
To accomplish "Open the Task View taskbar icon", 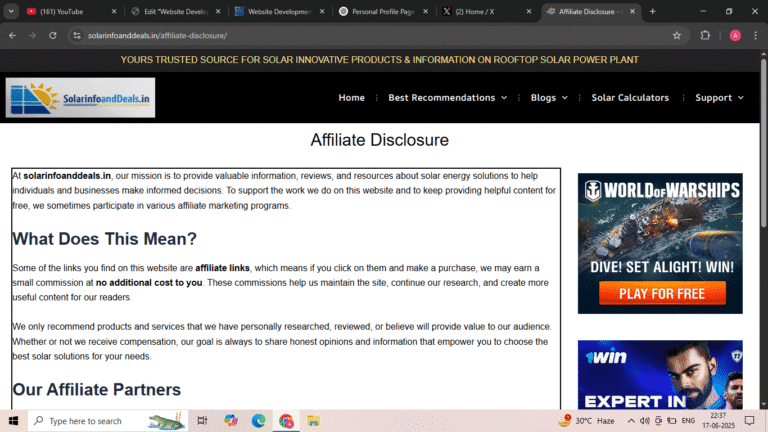I will (x=203, y=421).
